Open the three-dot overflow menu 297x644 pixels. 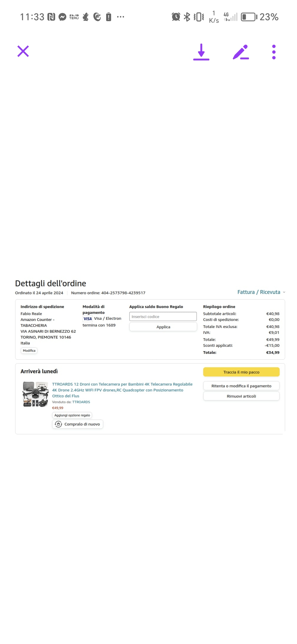click(x=274, y=52)
